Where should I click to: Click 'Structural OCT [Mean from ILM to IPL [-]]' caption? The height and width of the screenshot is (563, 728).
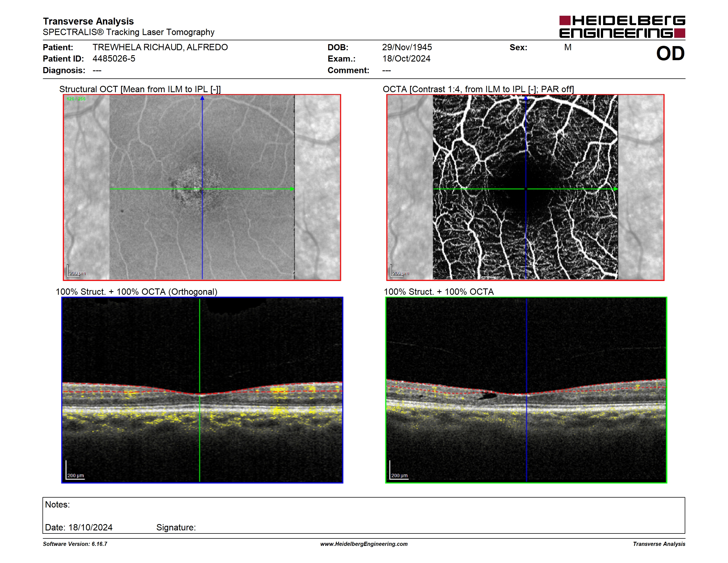[x=140, y=89]
